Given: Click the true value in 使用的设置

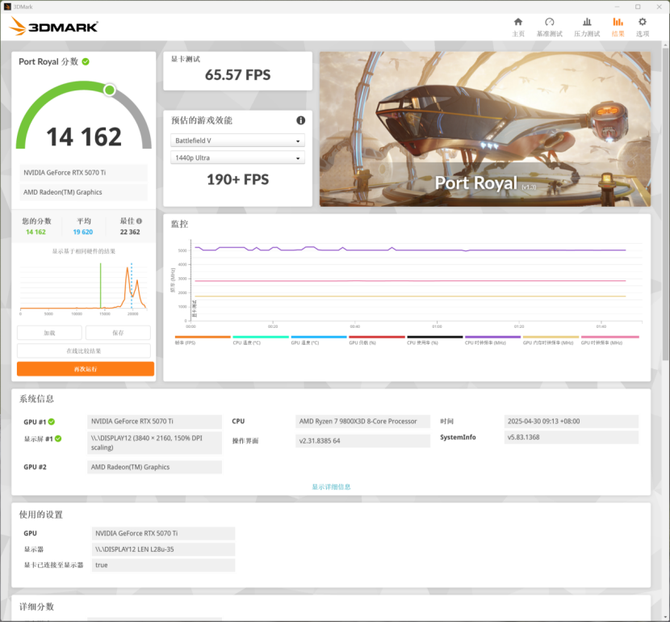Looking at the screenshot, I should click(163, 565).
